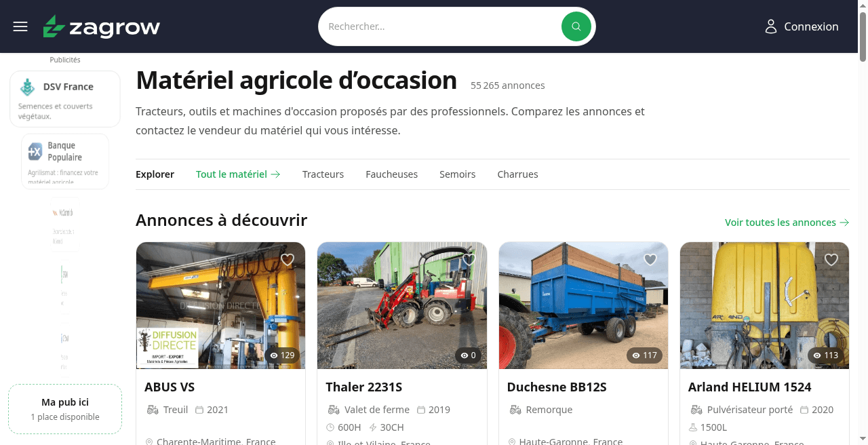Favorite the Duchesne BB12S listing
This screenshot has width=868, height=445.
tap(650, 260)
